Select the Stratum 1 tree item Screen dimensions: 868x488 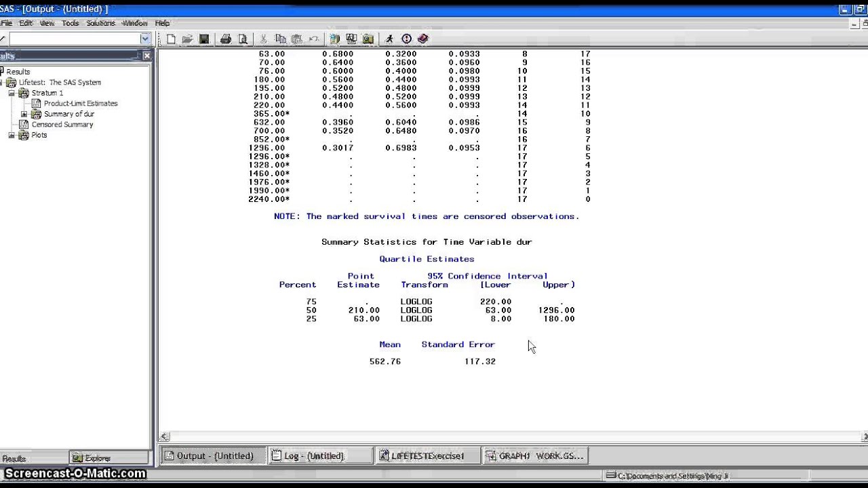pyautogui.click(x=47, y=93)
